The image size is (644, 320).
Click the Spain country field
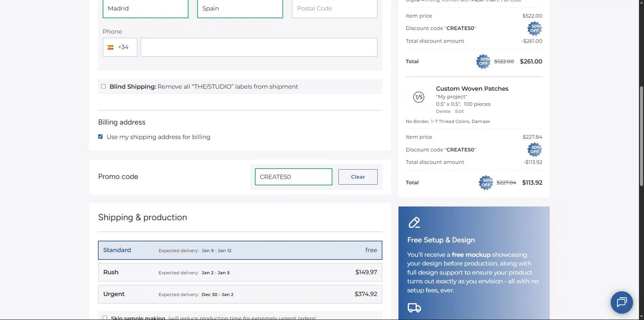point(240,9)
